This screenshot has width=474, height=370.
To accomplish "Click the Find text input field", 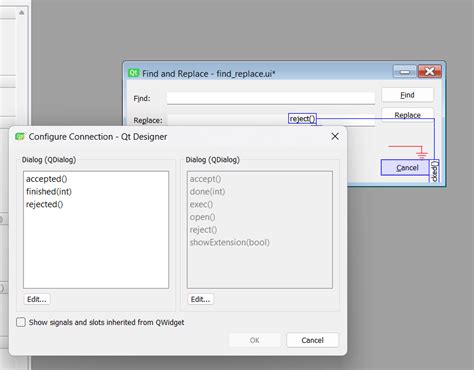I will [x=271, y=98].
